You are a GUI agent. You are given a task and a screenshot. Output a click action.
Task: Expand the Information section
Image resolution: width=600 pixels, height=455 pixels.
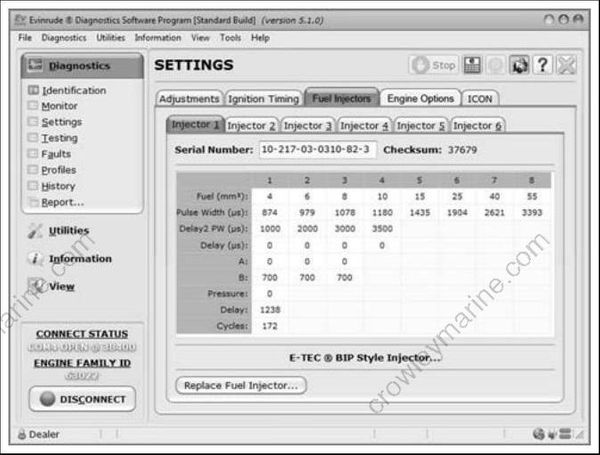[x=80, y=259]
